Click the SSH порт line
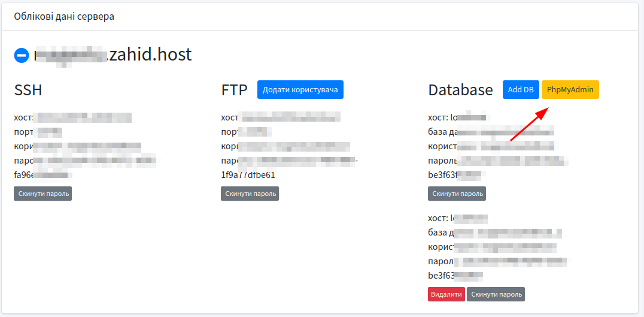This screenshot has width=644, height=317. (x=38, y=132)
